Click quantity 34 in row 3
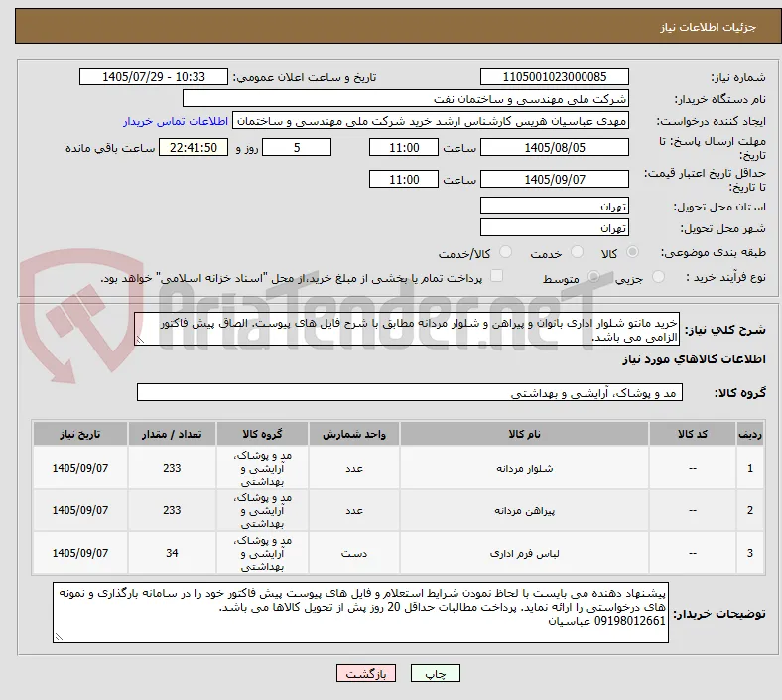 point(172,553)
